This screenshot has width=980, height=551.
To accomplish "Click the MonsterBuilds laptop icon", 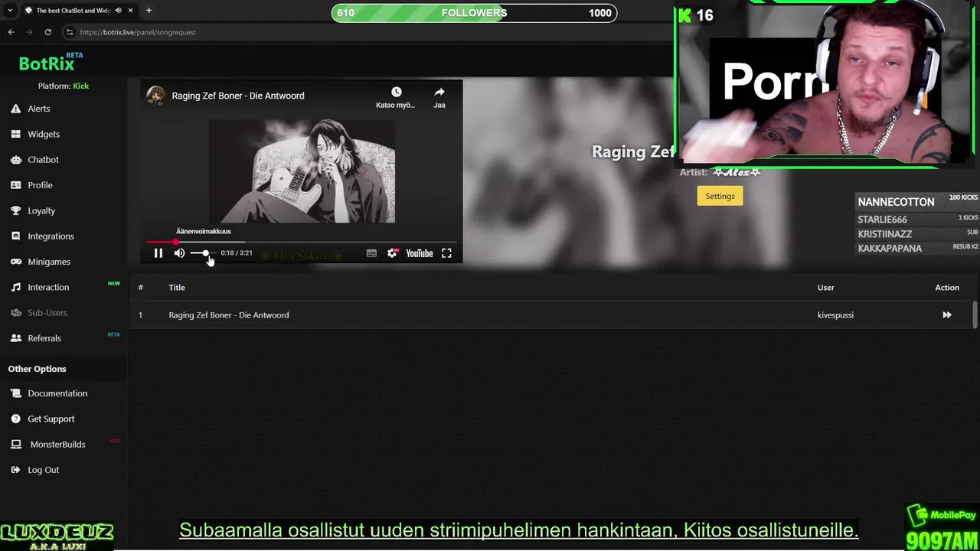I will (16, 445).
